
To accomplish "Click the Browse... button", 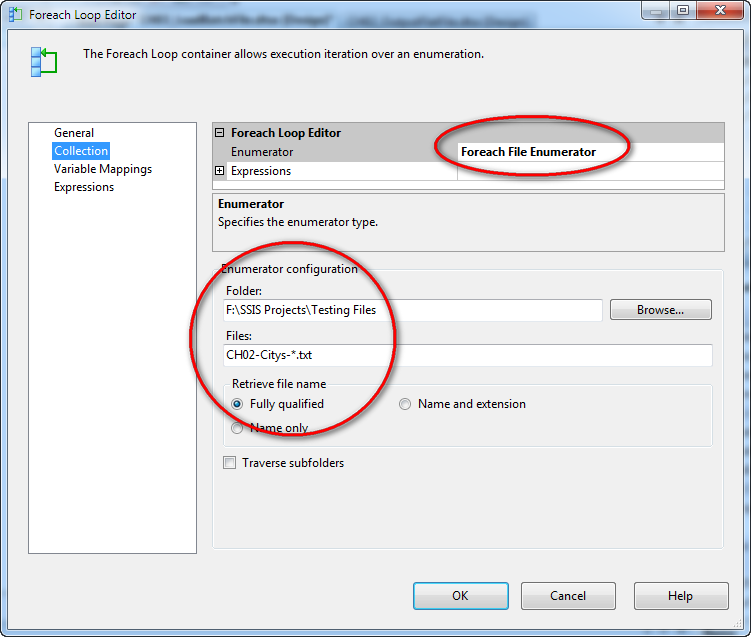I will (x=660, y=310).
